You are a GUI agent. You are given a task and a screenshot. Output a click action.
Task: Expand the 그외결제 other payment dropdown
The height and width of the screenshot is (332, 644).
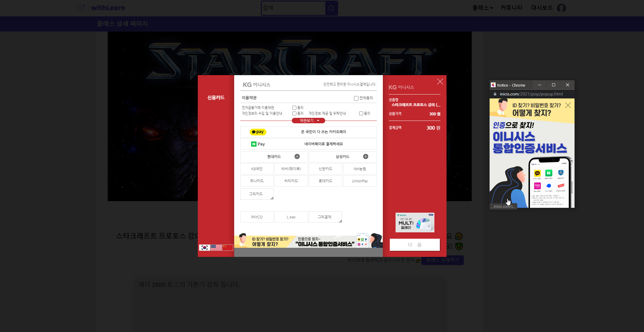325,217
